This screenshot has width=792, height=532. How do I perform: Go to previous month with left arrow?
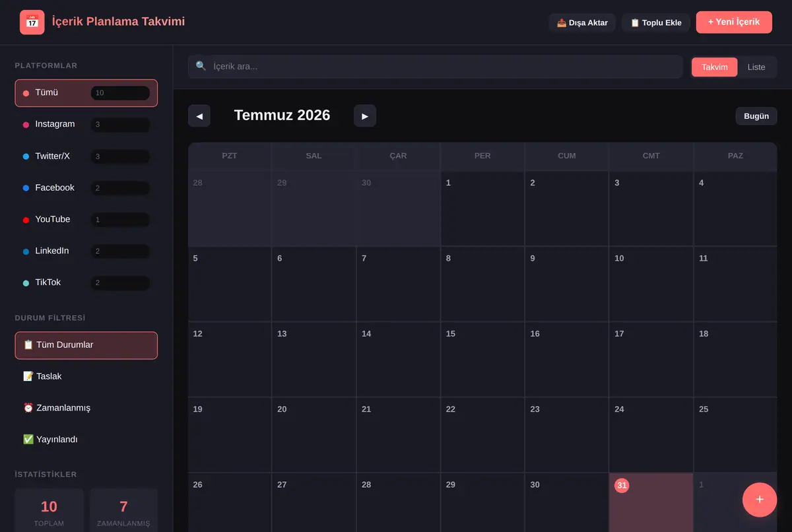click(199, 116)
